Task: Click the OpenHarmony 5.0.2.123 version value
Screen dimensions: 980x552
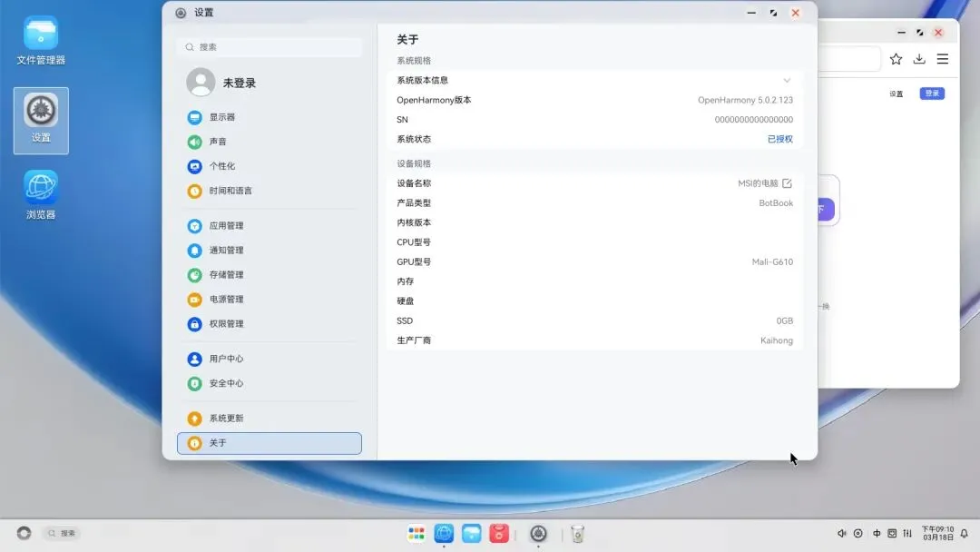Action: 745,100
